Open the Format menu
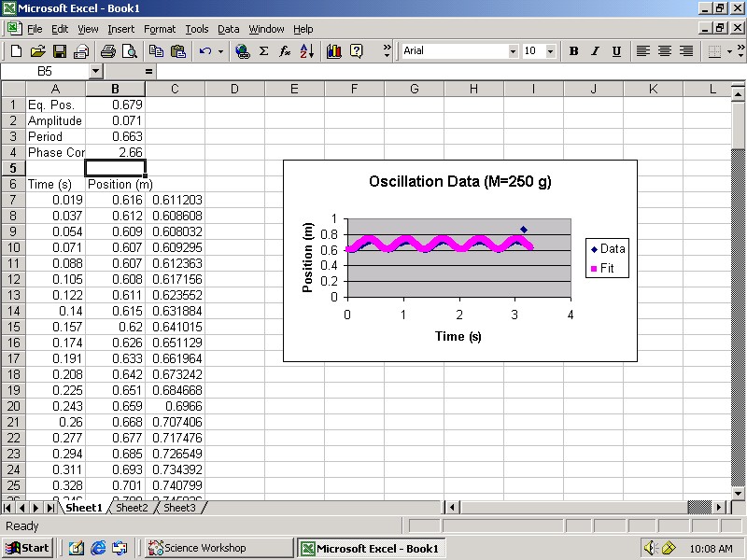This screenshot has width=747, height=560. (159, 29)
